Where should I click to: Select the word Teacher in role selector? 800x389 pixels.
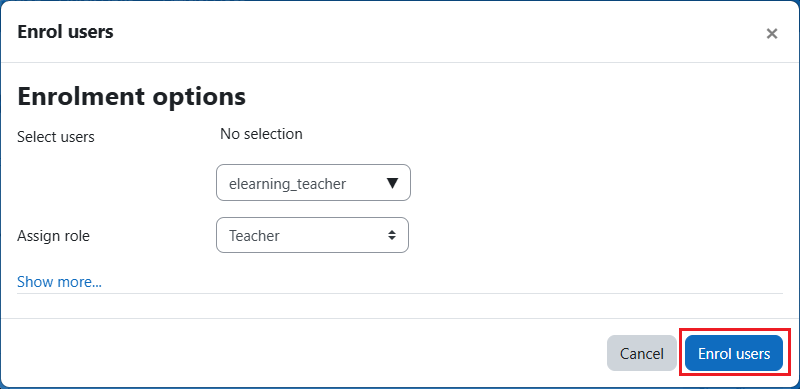[254, 236]
